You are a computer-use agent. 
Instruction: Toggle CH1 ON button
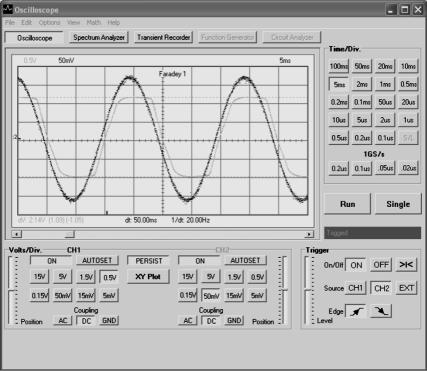pos(52,261)
